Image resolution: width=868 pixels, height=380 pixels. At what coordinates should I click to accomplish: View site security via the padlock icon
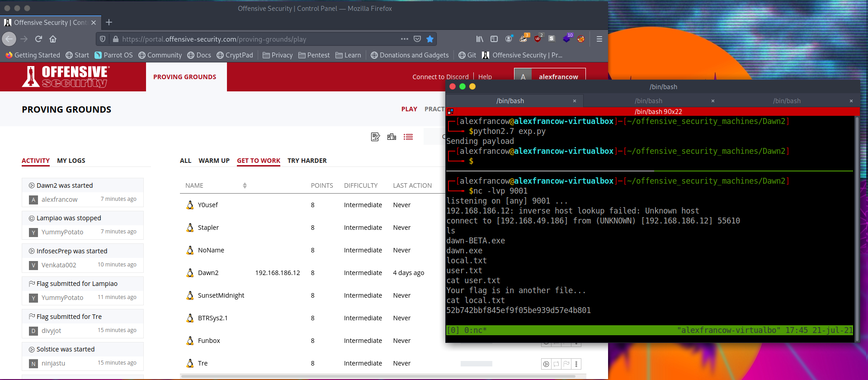pos(115,39)
